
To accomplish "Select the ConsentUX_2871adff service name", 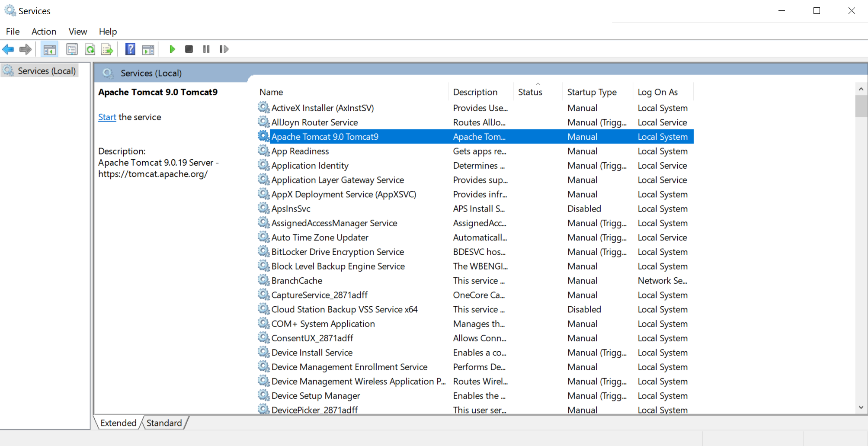I will (312, 338).
